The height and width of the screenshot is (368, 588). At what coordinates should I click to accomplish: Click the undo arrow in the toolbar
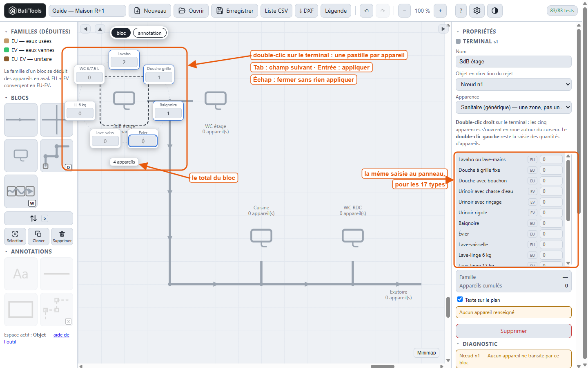point(367,11)
